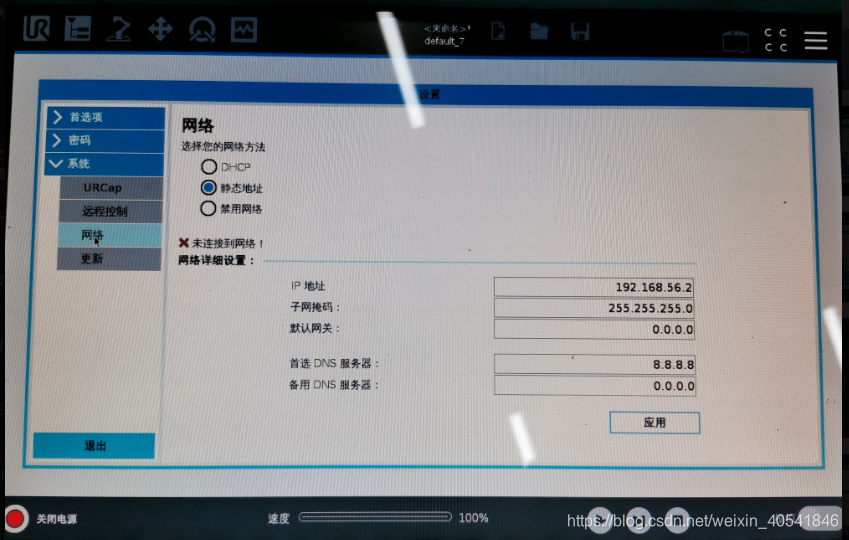849x540 pixels.
Task: Click the 首选 DNS 服务器 field
Action: coord(595,364)
